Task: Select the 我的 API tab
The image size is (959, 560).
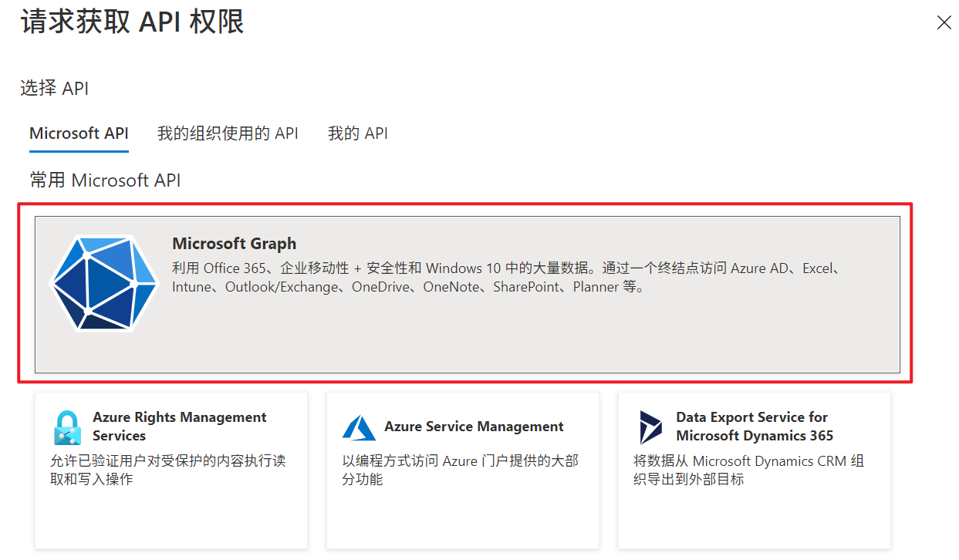Action: tap(358, 133)
